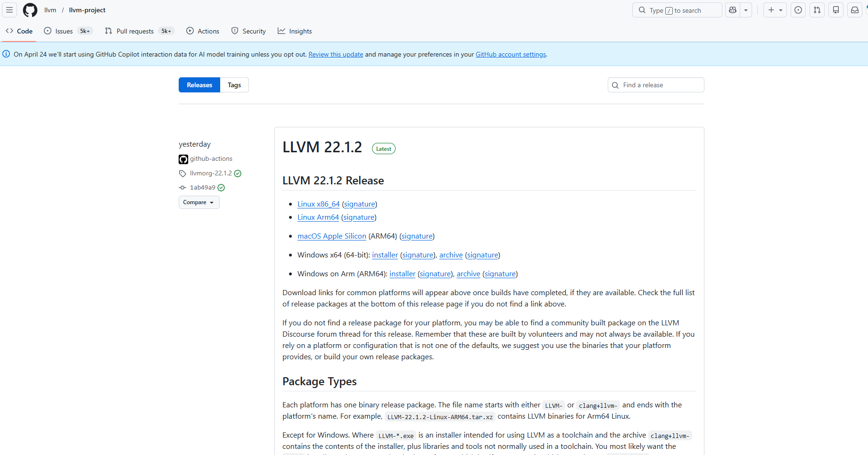Switch to the Actions tab
The width and height of the screenshot is (868, 455).
tap(203, 31)
